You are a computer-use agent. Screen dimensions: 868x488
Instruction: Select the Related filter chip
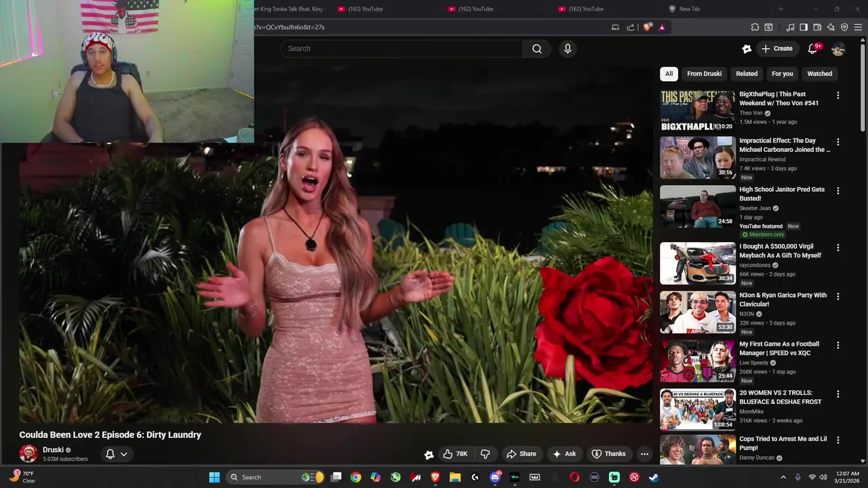tap(747, 74)
